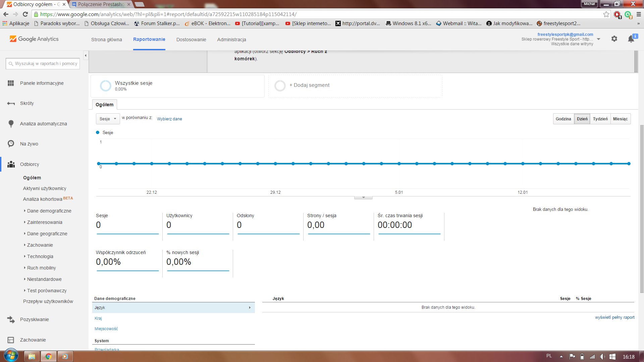Switch chart granularity to Miesiąc
The image size is (644, 362).
pyautogui.click(x=620, y=119)
